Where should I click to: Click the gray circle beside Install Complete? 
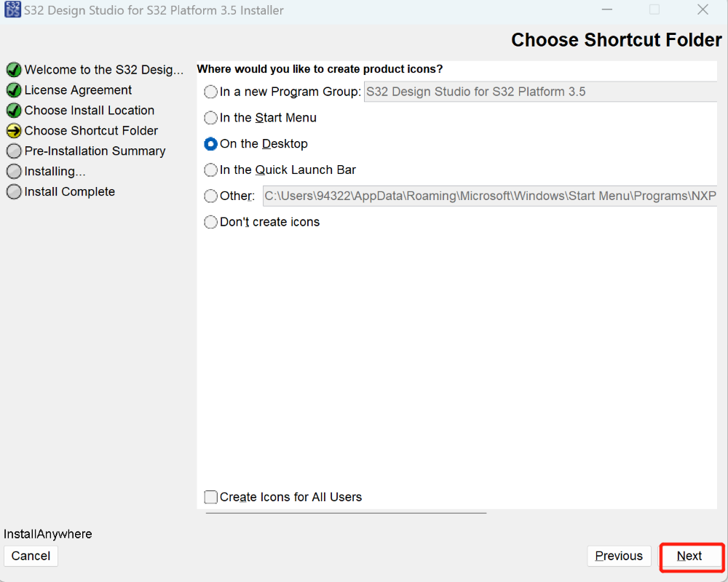click(x=14, y=192)
